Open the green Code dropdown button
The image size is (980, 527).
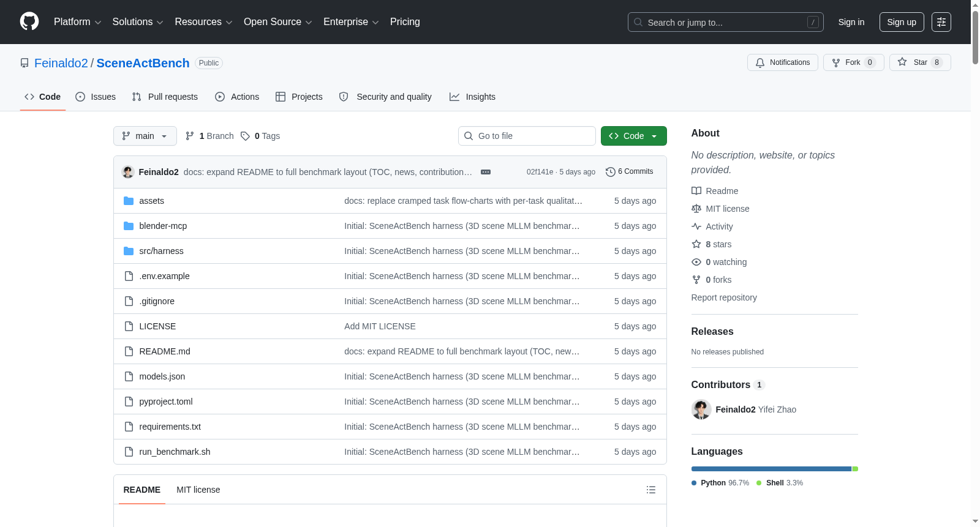pos(634,136)
